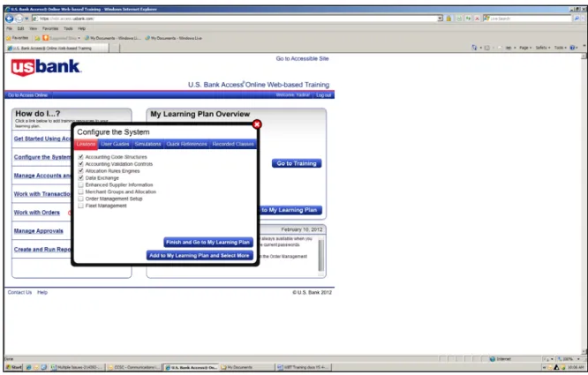Click the Internet Explorer quick launch icon

(x=28, y=367)
